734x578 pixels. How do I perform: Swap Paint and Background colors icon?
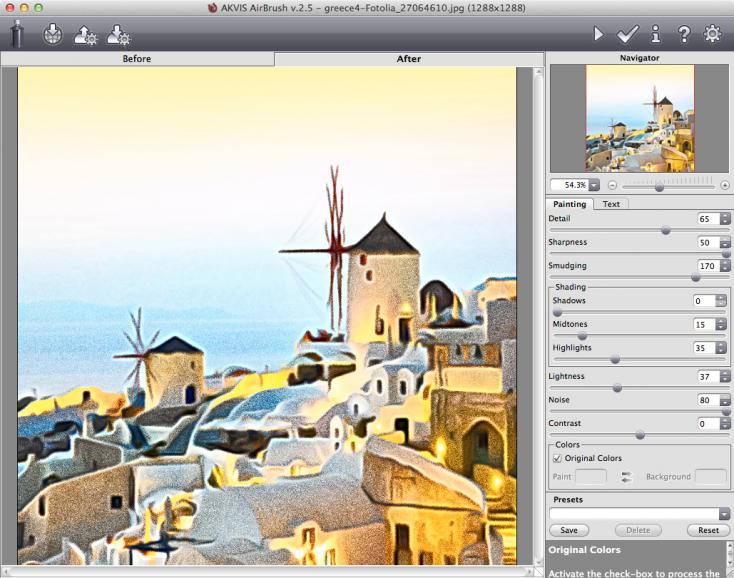point(627,477)
